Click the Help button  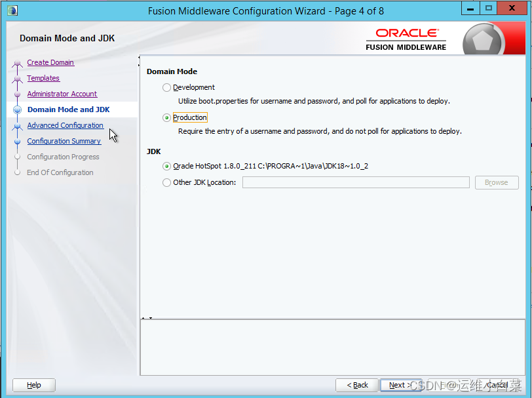pos(34,385)
